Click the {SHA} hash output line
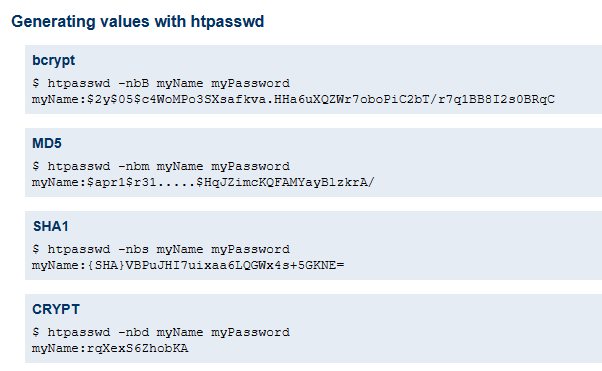 [x=188, y=265]
